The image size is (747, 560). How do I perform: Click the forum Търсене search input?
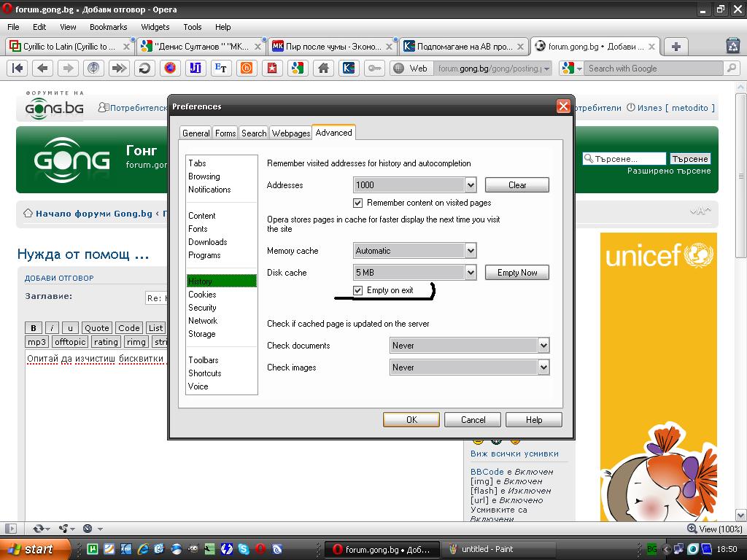pyautogui.click(x=624, y=158)
